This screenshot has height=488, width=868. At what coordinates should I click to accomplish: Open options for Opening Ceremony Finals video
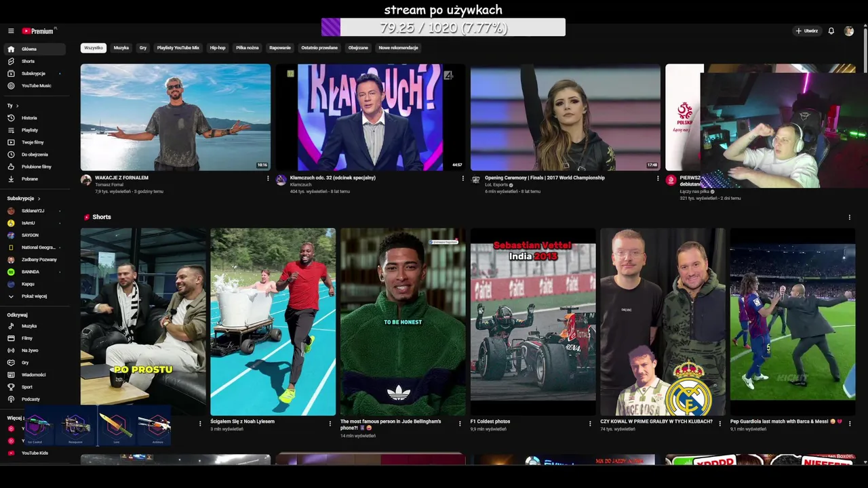(658, 179)
